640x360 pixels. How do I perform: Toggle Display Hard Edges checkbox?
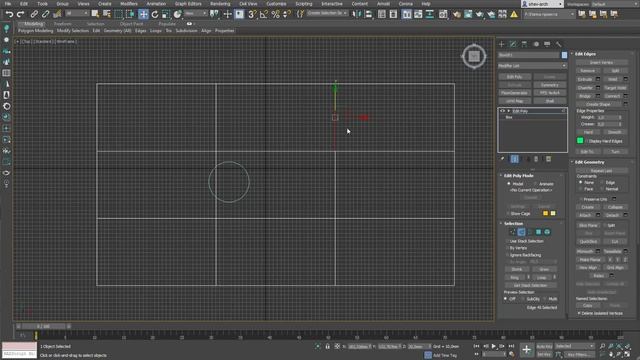tap(587, 141)
